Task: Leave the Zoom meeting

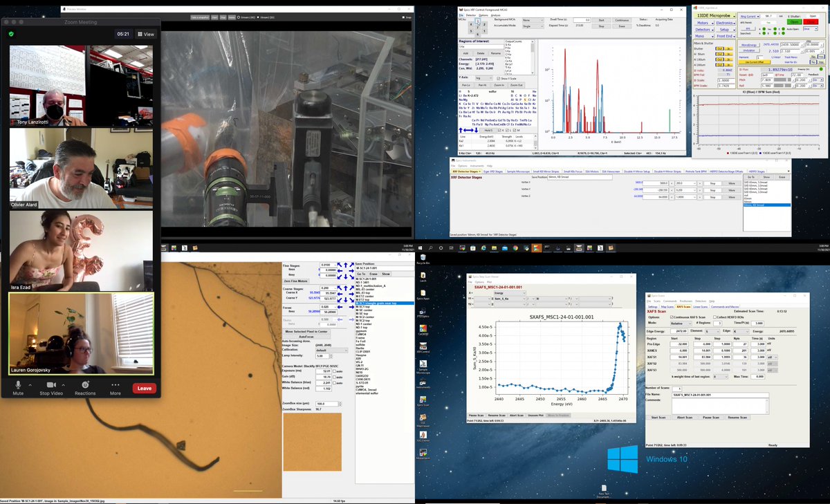Action: pos(144,389)
